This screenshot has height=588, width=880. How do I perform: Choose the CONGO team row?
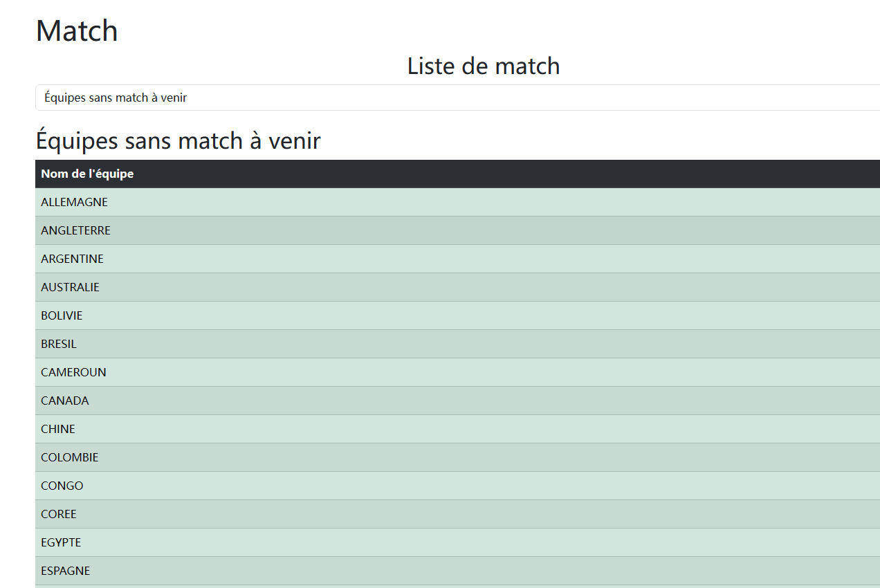point(62,486)
